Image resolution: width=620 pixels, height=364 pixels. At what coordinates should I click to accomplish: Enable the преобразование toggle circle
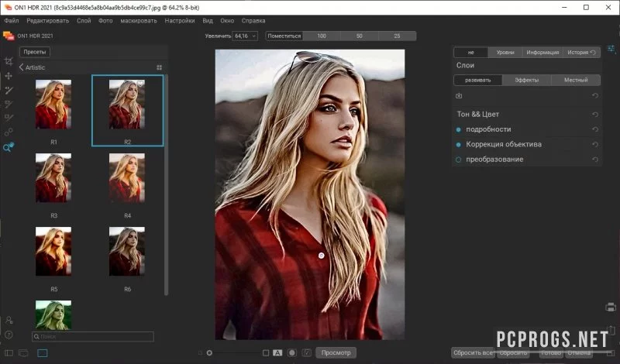(x=459, y=160)
